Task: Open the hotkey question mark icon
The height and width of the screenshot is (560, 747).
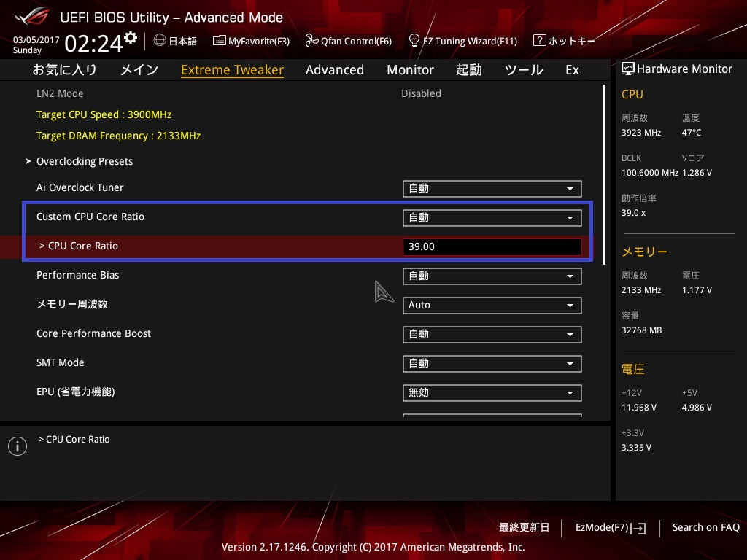Action: [539, 40]
